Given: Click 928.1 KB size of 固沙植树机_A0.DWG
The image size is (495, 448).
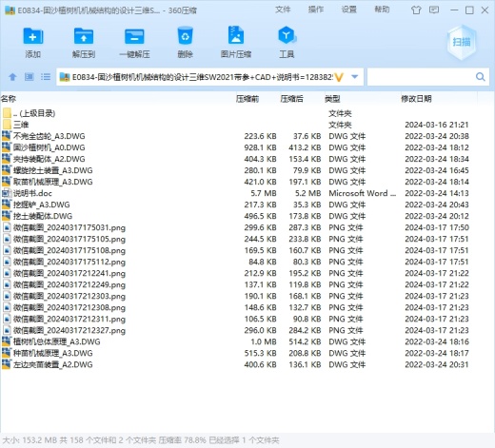Looking at the screenshot, I should coord(260,147).
